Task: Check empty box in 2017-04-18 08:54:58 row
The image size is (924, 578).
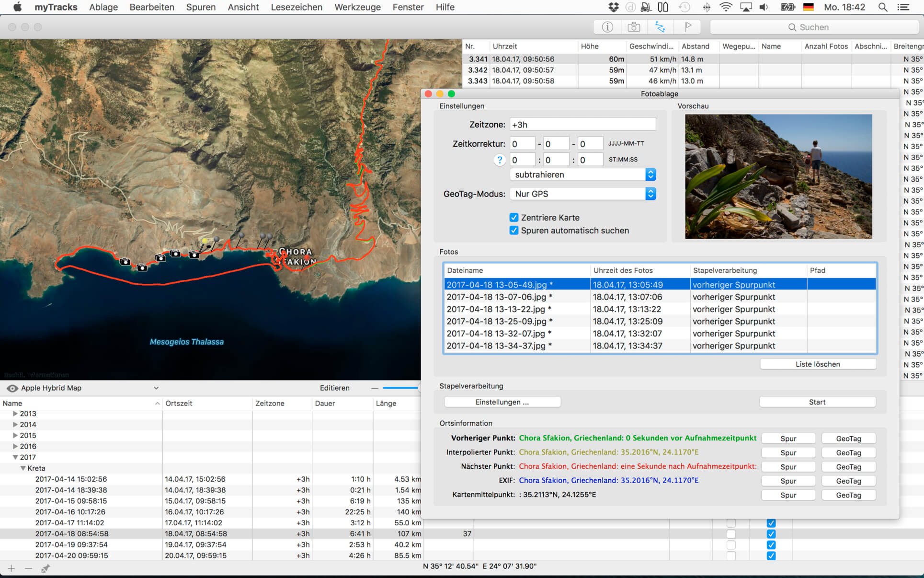Action: point(731,534)
